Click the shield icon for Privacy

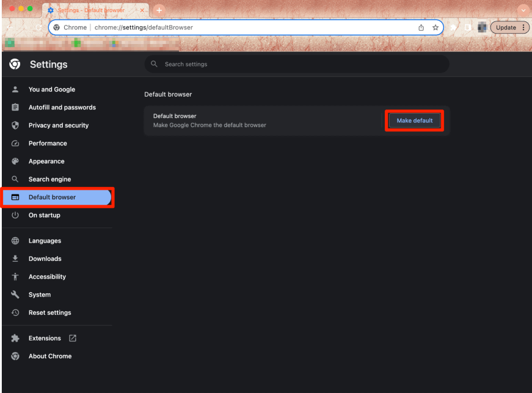pyautogui.click(x=15, y=125)
